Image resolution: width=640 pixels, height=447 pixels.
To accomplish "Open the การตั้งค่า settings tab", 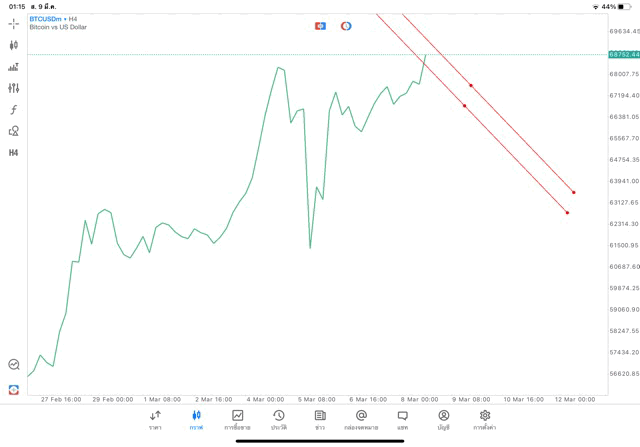I will pos(485,420).
